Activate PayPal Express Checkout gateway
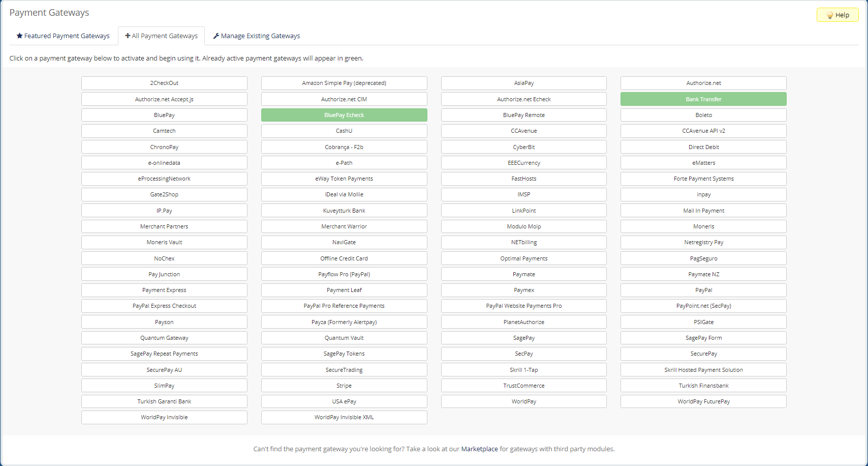 [164, 306]
